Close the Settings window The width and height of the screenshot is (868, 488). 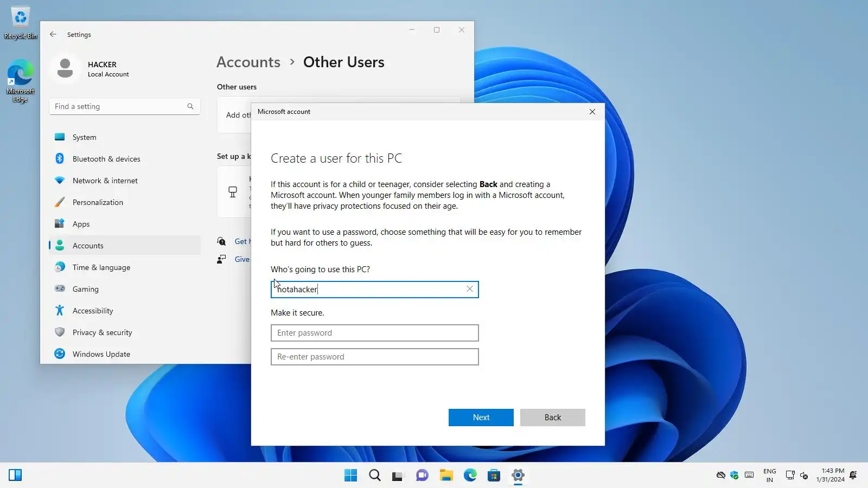pos(462,30)
